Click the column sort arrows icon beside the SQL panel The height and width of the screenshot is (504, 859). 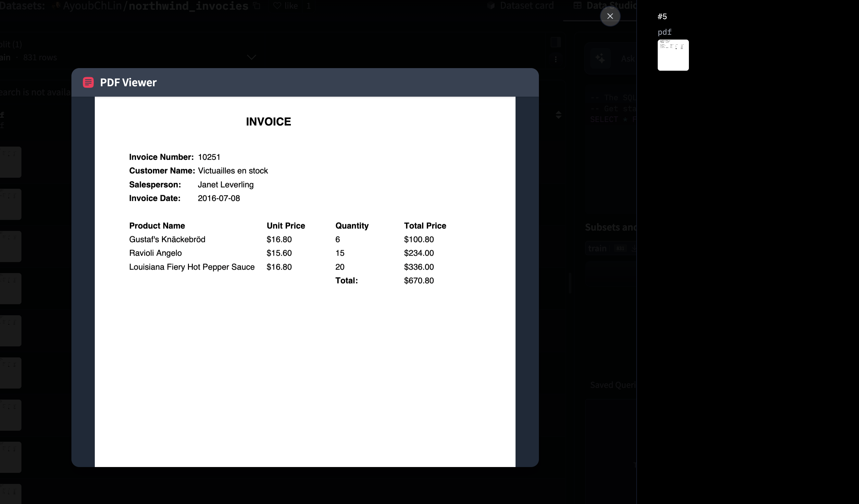point(558,115)
